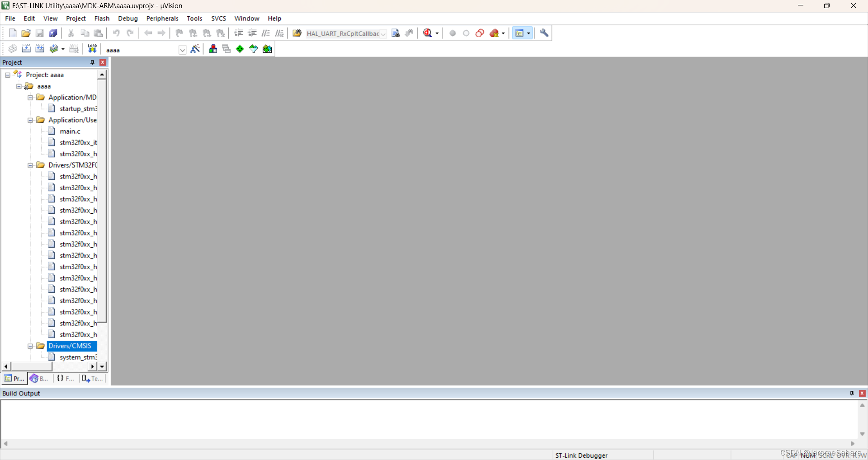Select stm32f0xx_it file in tree
Viewport: 868px width, 460px height.
click(x=78, y=143)
